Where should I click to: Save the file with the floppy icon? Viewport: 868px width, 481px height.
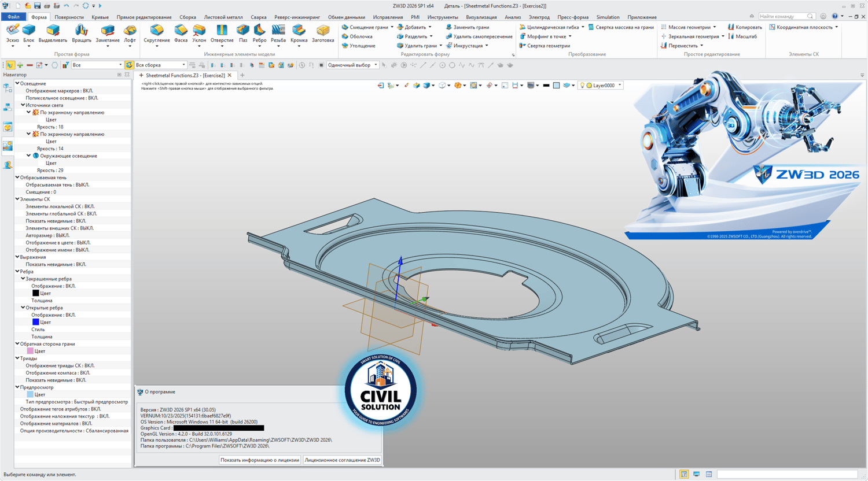point(37,6)
